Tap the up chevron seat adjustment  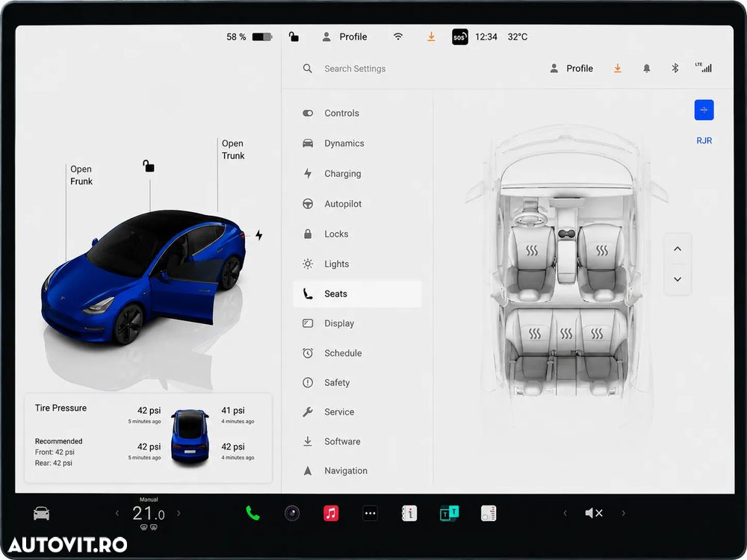(678, 249)
